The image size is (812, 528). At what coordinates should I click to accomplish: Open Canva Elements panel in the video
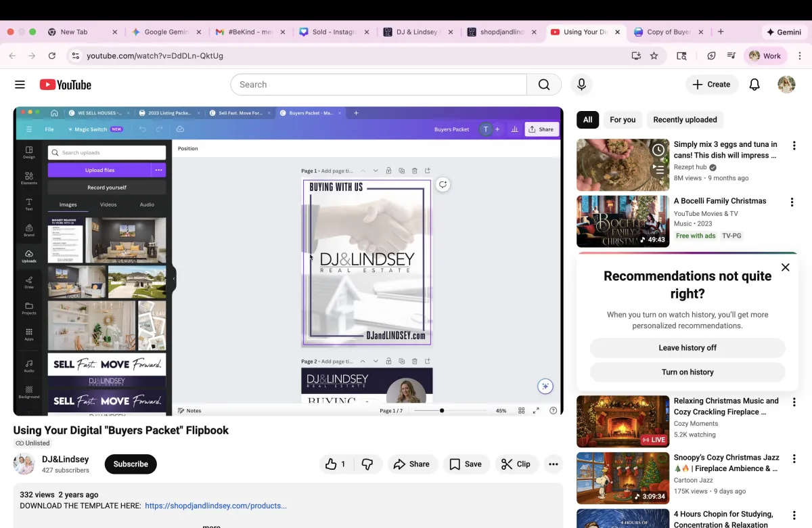pyautogui.click(x=29, y=178)
